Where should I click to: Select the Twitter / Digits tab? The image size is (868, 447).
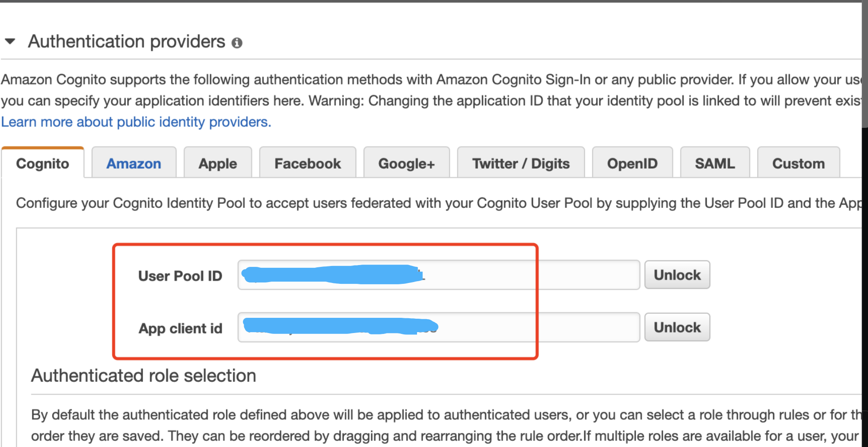tap(521, 163)
